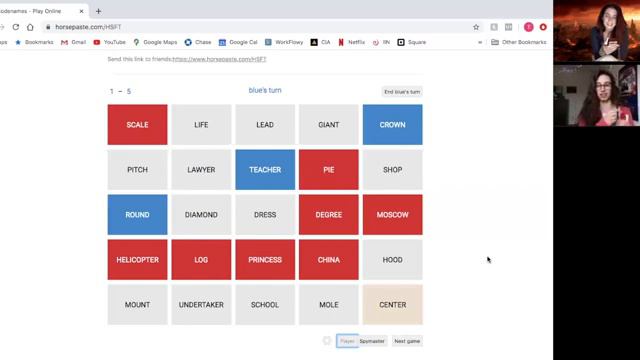
Task: Close the Codenames browser tab
Action: point(81,11)
